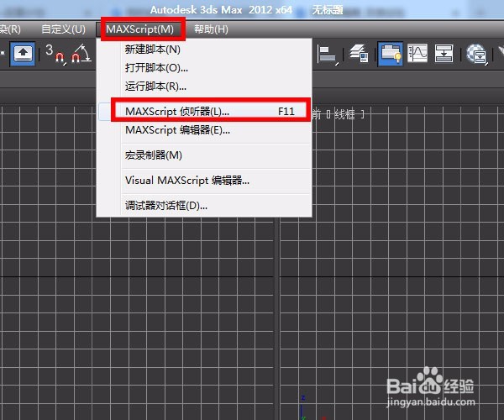
Task: Open the partially visible 渲染(R) menu
Action: pos(10,29)
